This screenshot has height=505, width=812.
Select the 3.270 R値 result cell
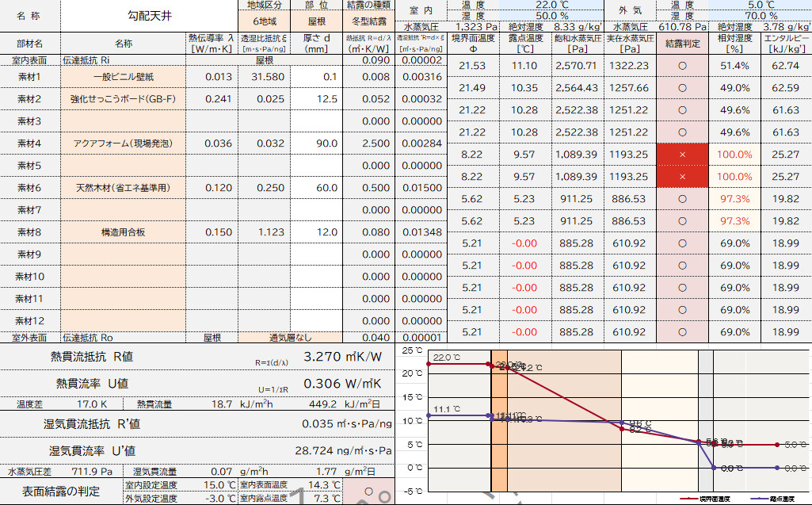click(342, 358)
